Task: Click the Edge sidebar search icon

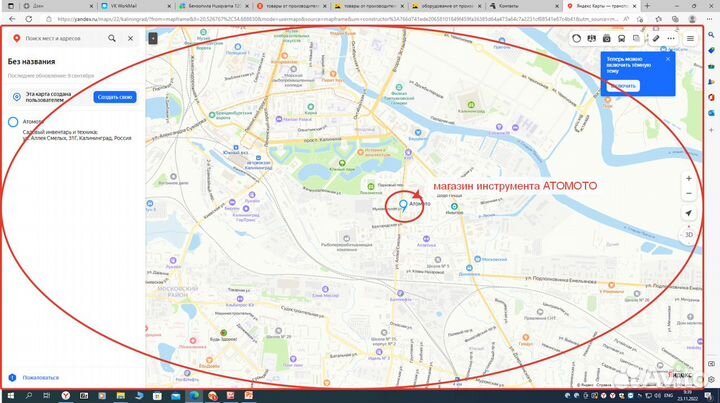Action: (711, 35)
